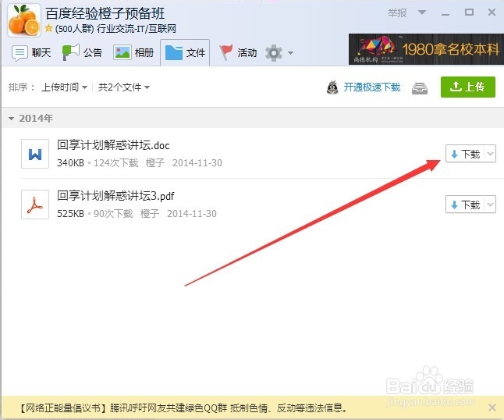This screenshot has height=420, width=504.
Task: Click the Word icon of the doc file
Action: [x=35, y=154]
